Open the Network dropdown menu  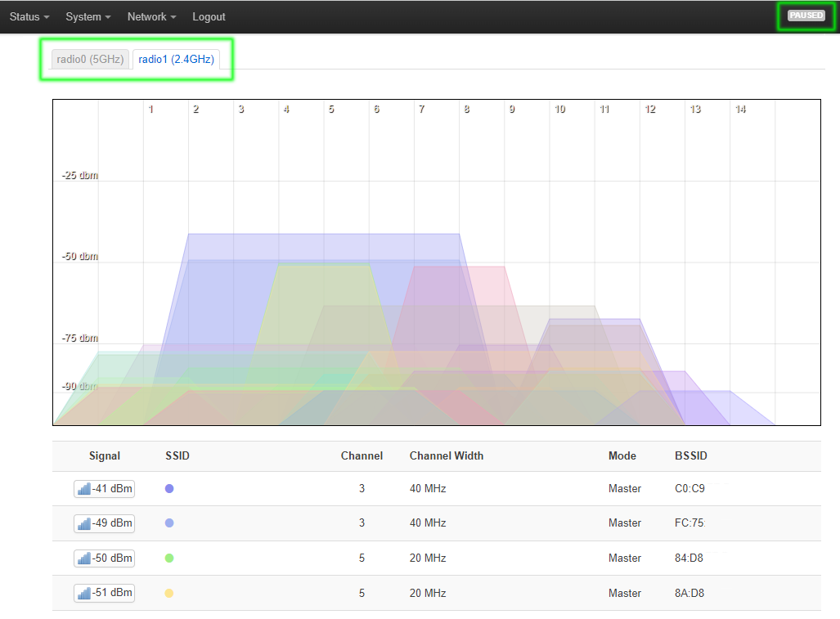pos(152,16)
